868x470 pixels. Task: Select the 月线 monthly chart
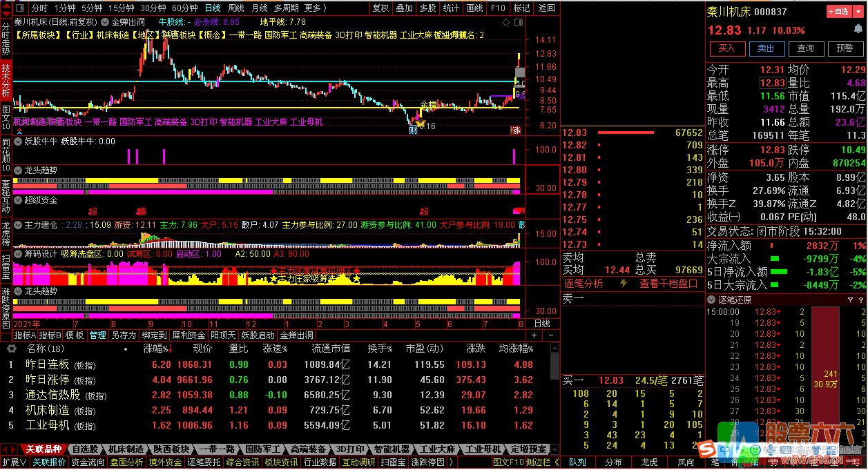[x=259, y=8]
